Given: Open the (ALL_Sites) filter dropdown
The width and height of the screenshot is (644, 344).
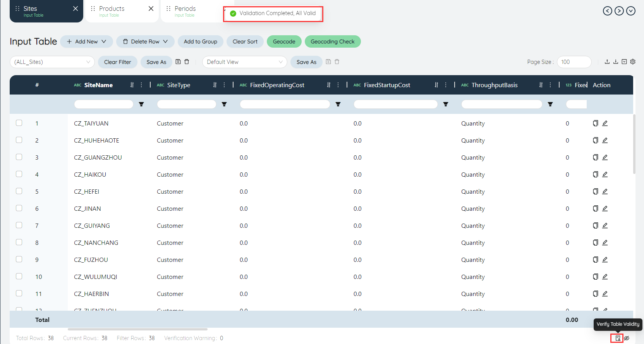Looking at the screenshot, I should (x=52, y=62).
